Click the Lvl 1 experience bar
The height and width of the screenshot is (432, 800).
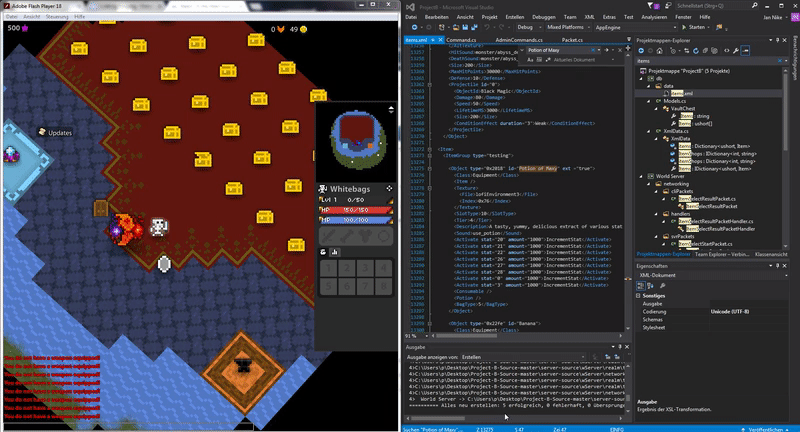(356, 200)
